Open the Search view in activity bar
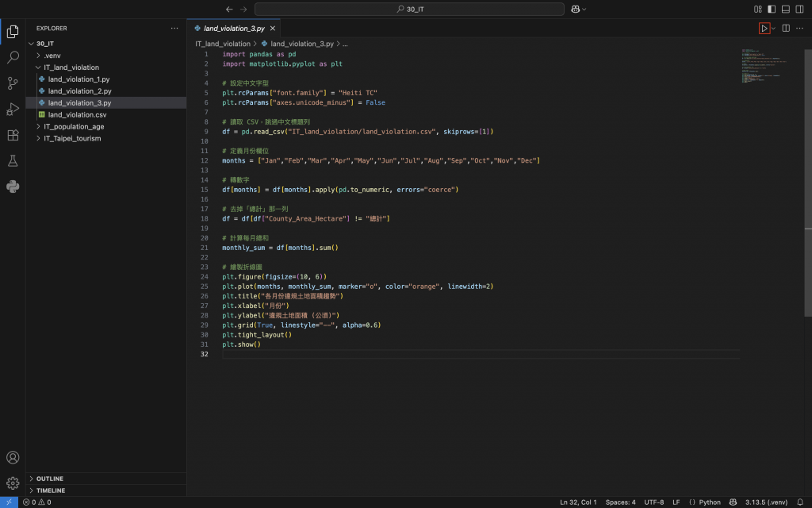The image size is (812, 508). click(x=13, y=57)
